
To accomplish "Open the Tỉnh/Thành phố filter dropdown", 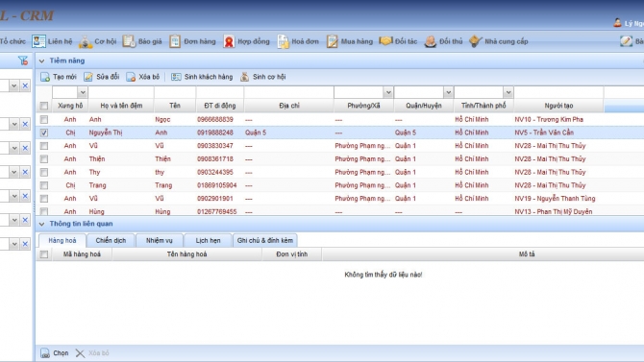I will pyautogui.click(x=508, y=92).
